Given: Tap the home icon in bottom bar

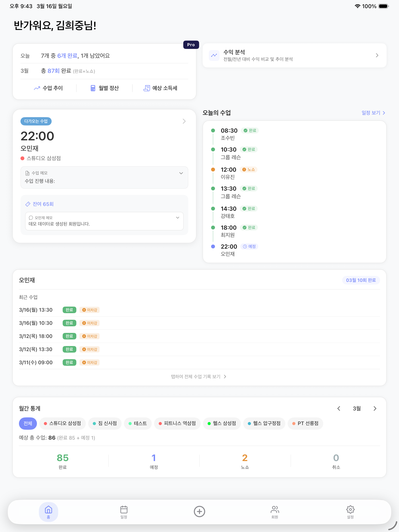Looking at the screenshot, I should pos(48,511).
